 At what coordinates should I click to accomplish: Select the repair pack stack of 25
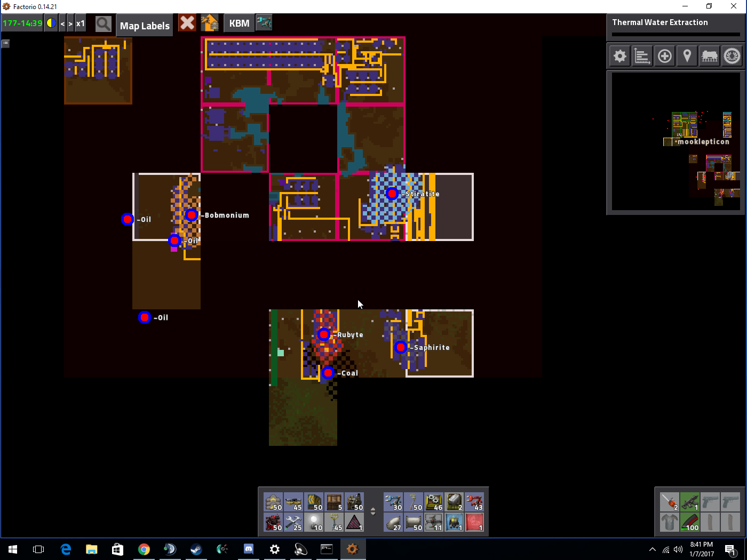coord(293,522)
